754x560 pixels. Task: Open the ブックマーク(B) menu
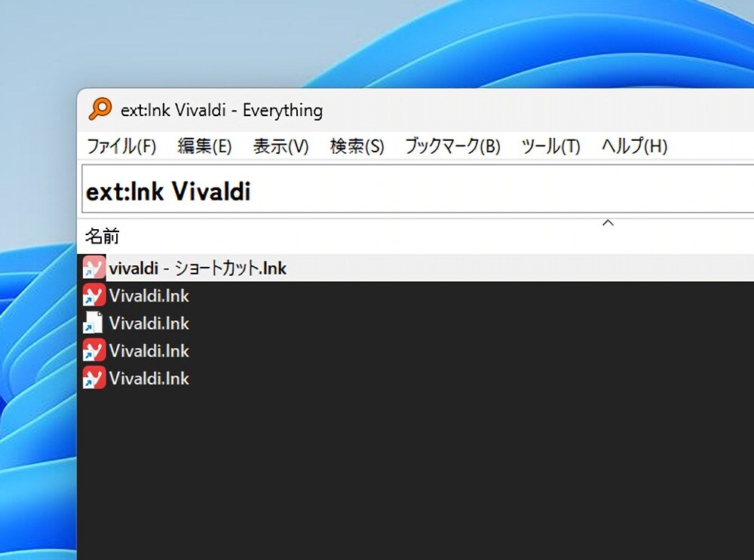tap(452, 146)
